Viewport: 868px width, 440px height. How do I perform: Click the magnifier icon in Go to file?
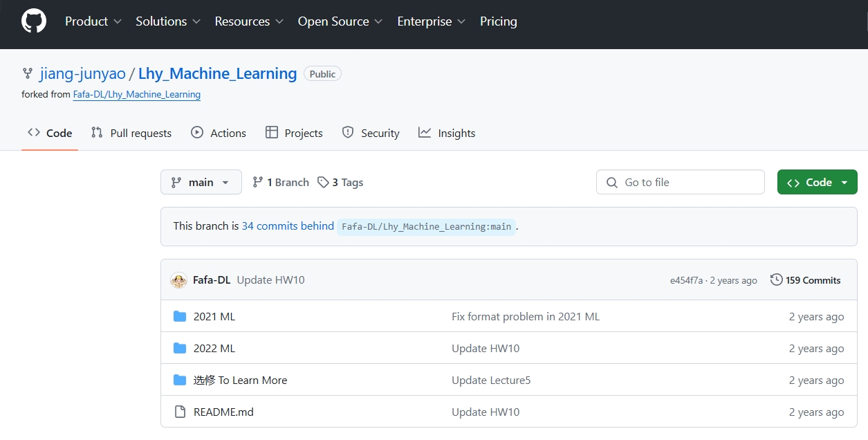611,183
